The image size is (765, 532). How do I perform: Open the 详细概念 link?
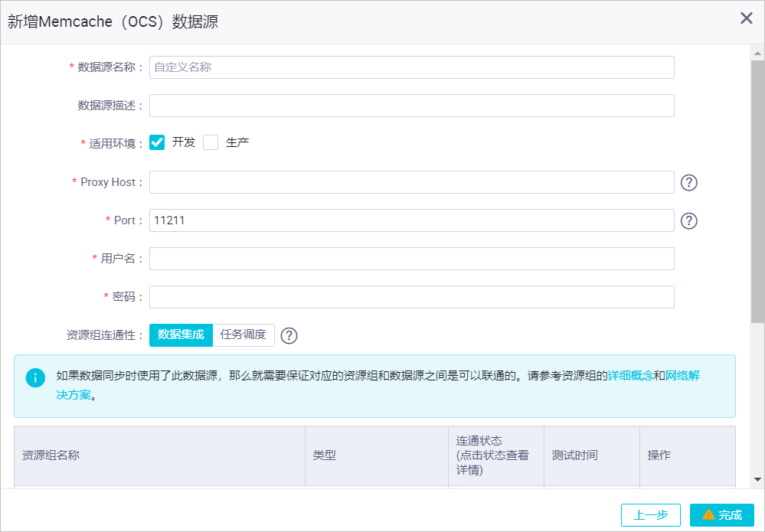pos(630,376)
